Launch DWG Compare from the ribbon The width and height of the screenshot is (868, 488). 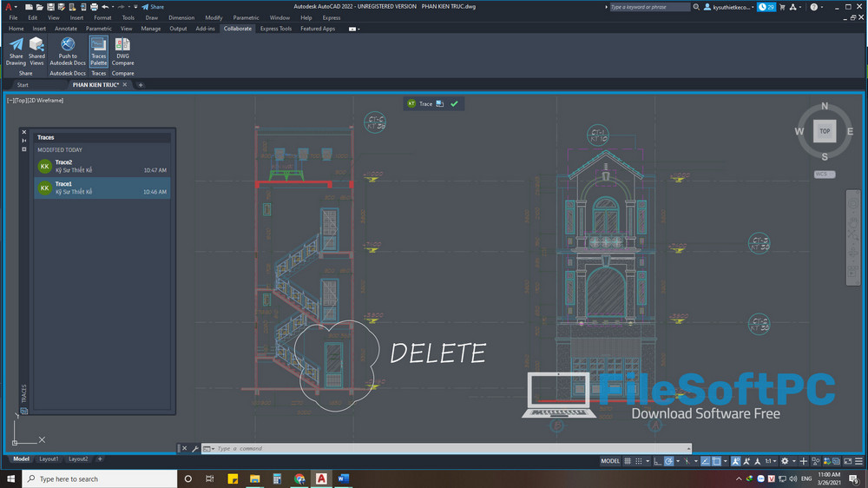123,51
